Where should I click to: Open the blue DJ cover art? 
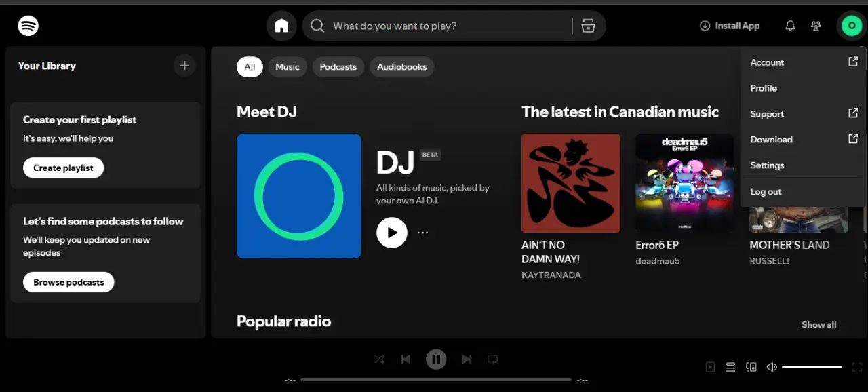[299, 196]
